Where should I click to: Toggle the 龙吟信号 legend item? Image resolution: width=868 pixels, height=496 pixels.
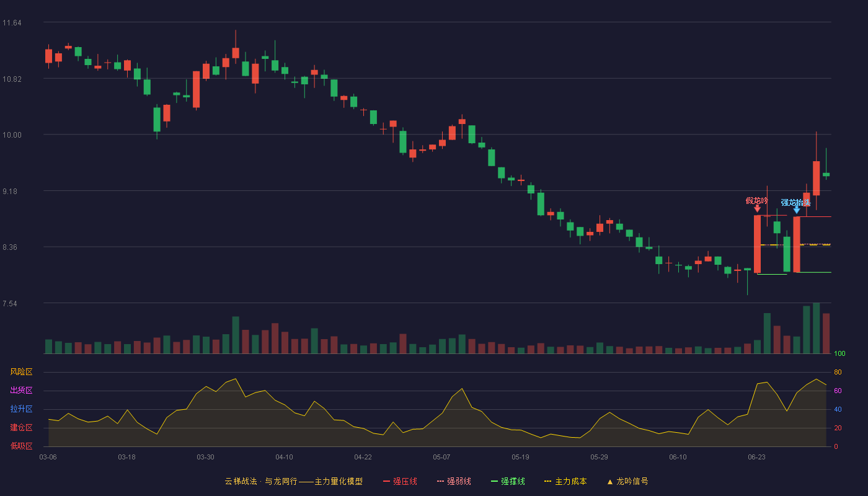[627, 481]
